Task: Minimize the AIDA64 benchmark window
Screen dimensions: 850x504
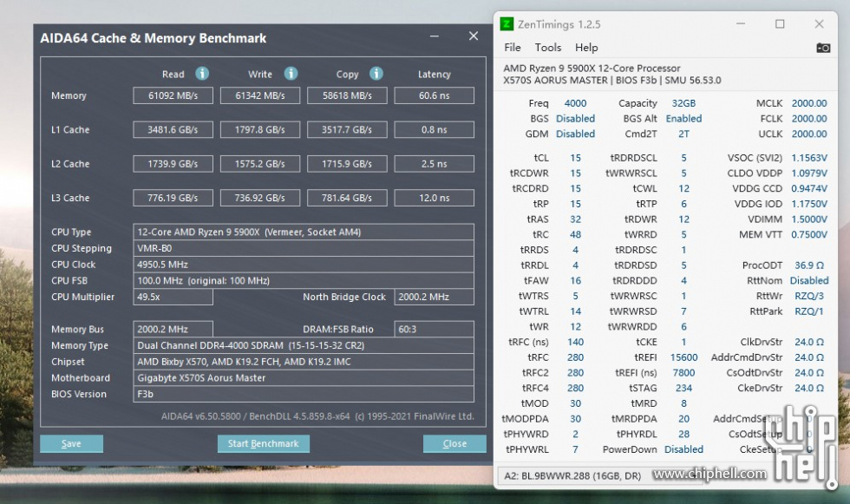Action: pyautogui.click(x=435, y=36)
